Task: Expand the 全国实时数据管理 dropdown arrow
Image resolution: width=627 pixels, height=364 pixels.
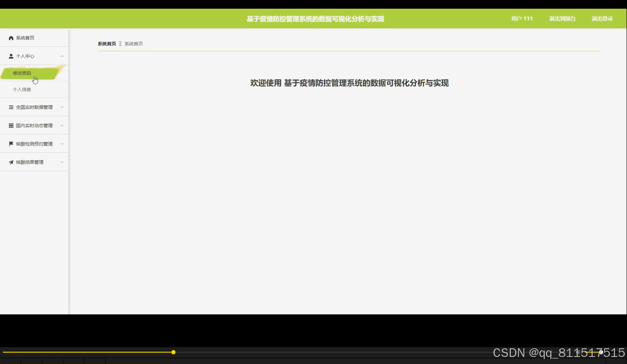Action: 62,107
